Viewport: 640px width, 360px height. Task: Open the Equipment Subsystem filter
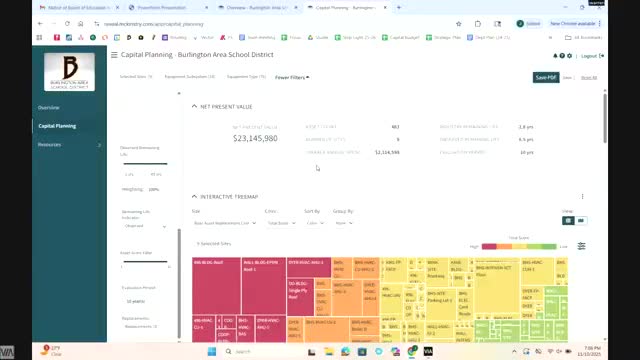point(189,77)
